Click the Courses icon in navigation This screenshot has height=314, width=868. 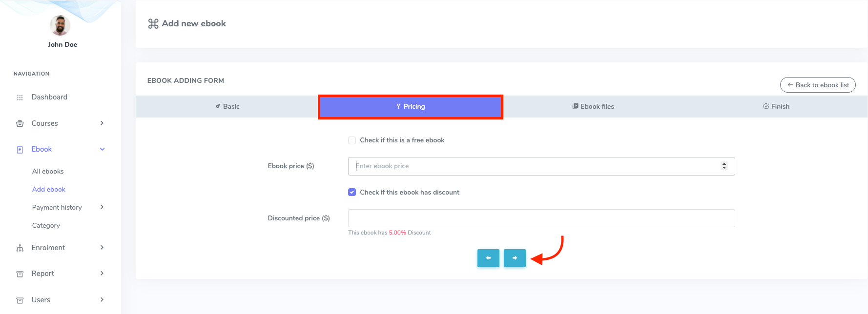(x=20, y=124)
